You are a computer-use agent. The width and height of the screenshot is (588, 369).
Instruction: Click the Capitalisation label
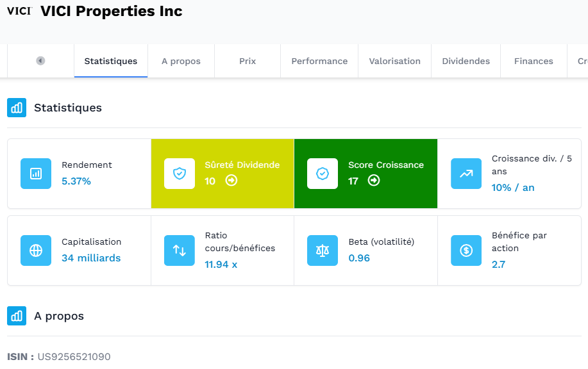point(92,242)
